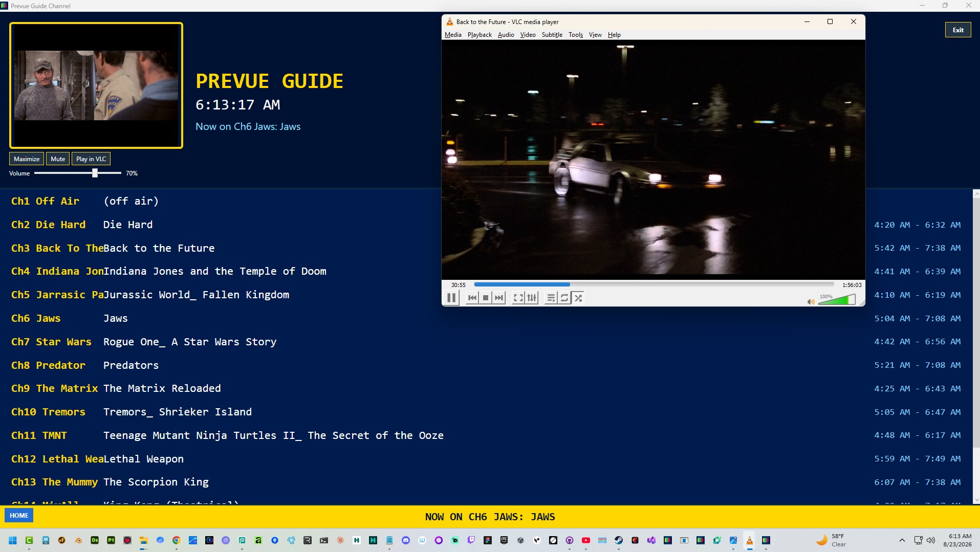Open Steam from the taskbar
The height and width of the screenshot is (552, 980).
(x=619, y=540)
